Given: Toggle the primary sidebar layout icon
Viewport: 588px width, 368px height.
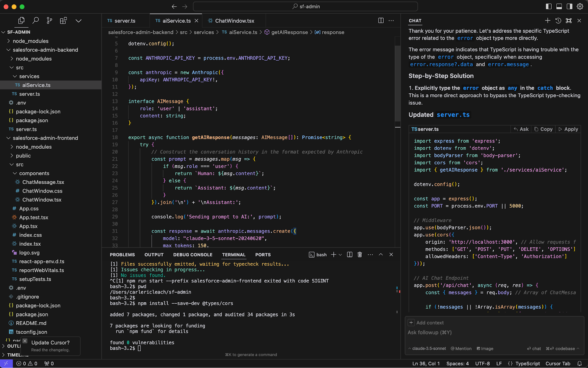Looking at the screenshot, I should click(x=549, y=6).
